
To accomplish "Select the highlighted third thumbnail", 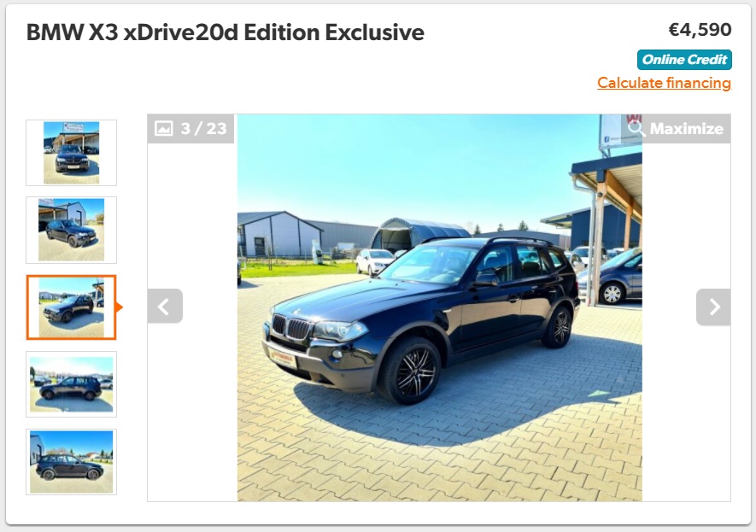I will [72, 307].
